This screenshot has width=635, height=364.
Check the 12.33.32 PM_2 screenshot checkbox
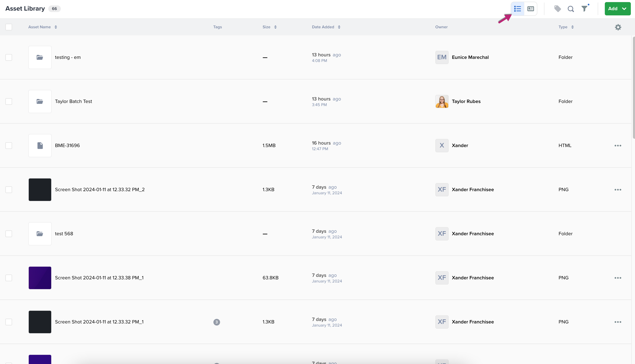coord(9,190)
